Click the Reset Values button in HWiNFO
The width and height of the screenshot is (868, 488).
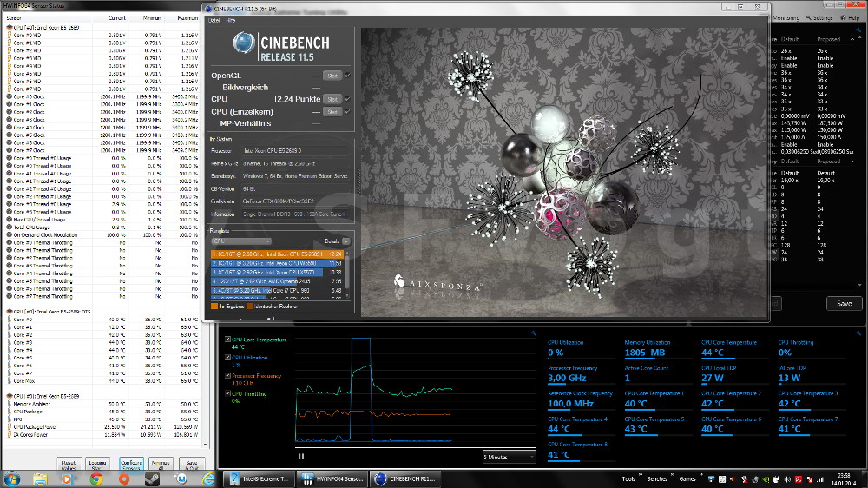69,465
